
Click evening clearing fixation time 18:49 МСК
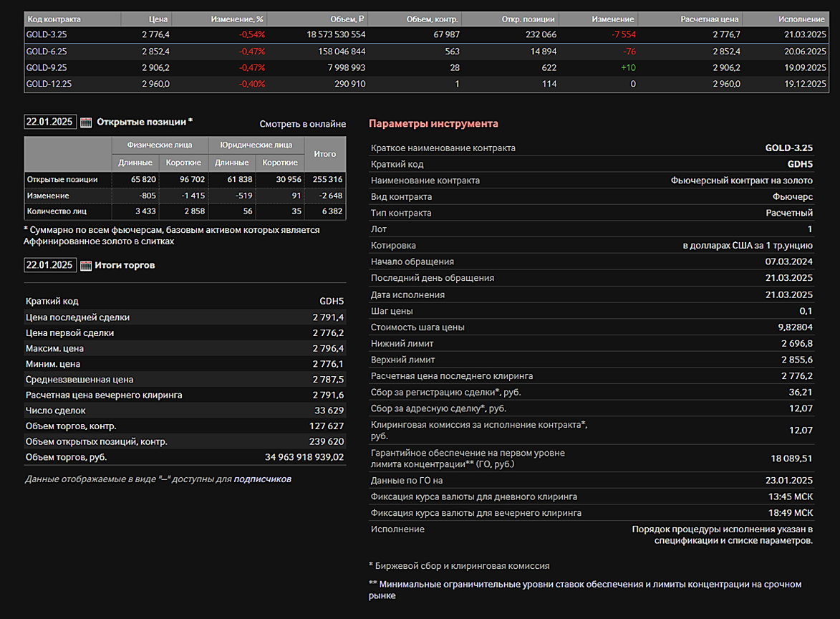pyautogui.click(x=790, y=513)
